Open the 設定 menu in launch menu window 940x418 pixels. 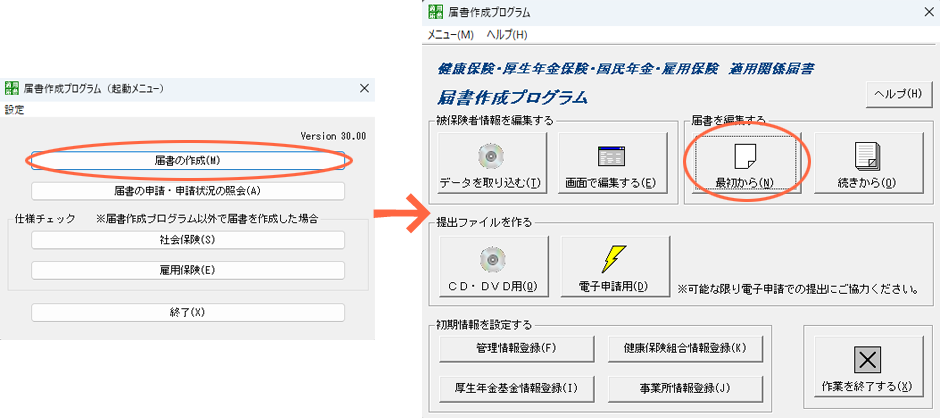[14, 110]
